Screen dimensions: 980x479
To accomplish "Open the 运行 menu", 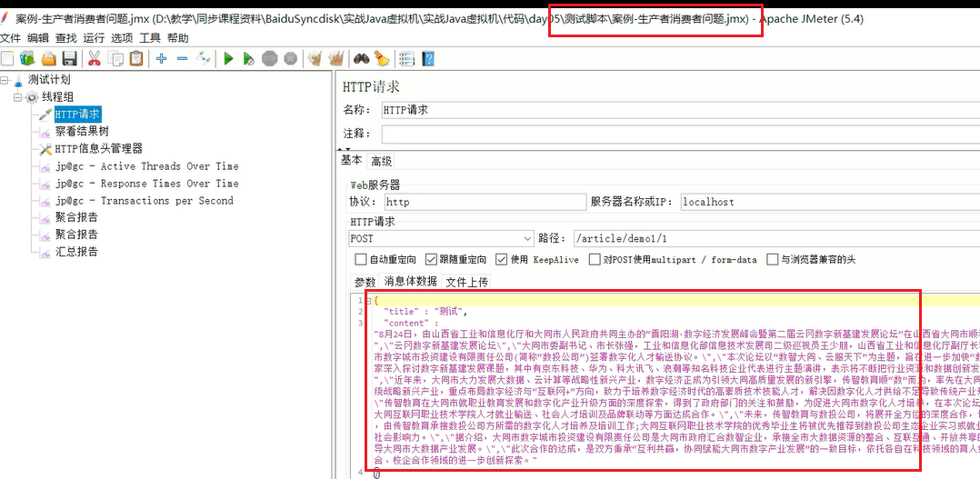I will tap(94, 38).
